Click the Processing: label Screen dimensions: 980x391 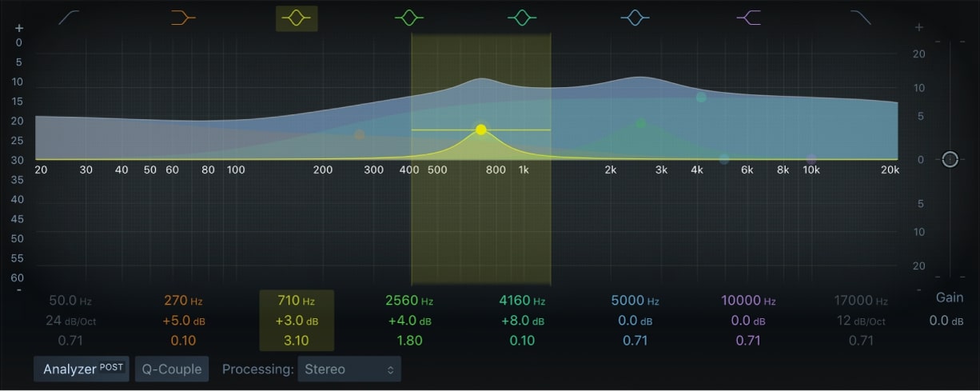257,369
